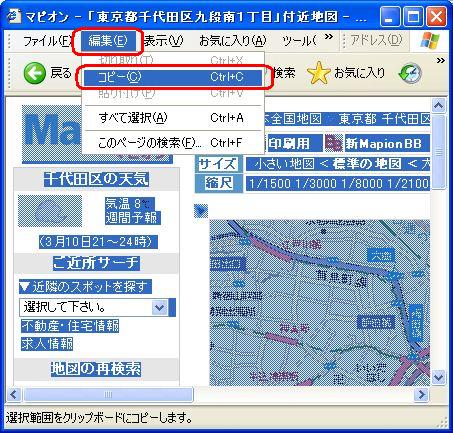453x433 pixels.
Task: Click the map image
Action: 320,303
